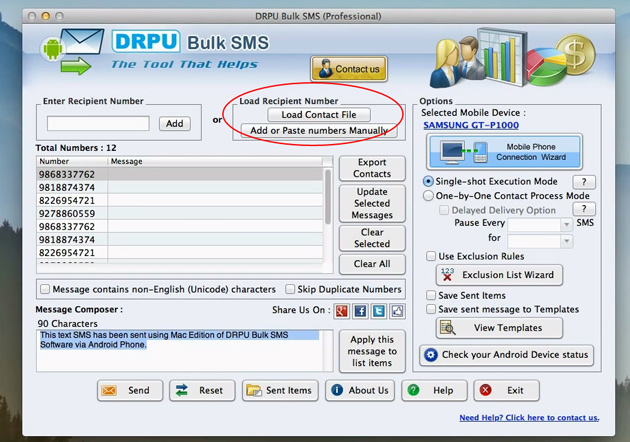Screen dimensions: 630x442
Task: Open View Templates button
Action: point(499,328)
